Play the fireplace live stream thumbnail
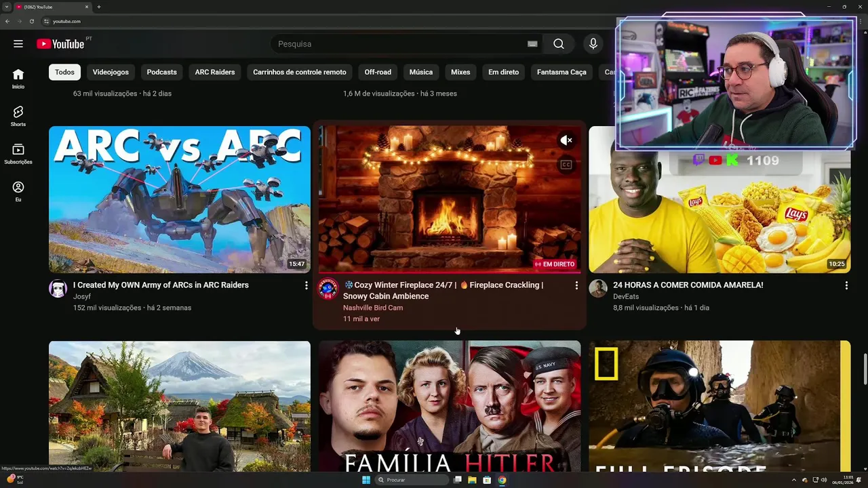This screenshot has height=488, width=868. click(450, 199)
